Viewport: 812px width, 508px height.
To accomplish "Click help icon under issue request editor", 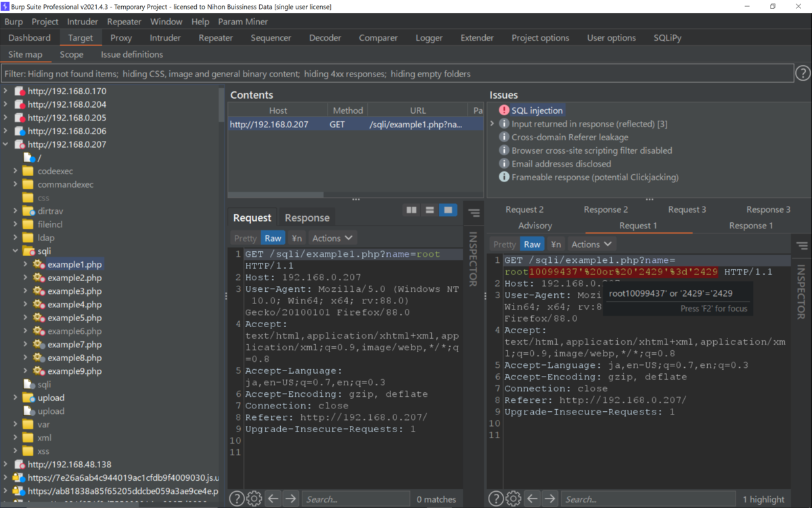I will (495, 499).
